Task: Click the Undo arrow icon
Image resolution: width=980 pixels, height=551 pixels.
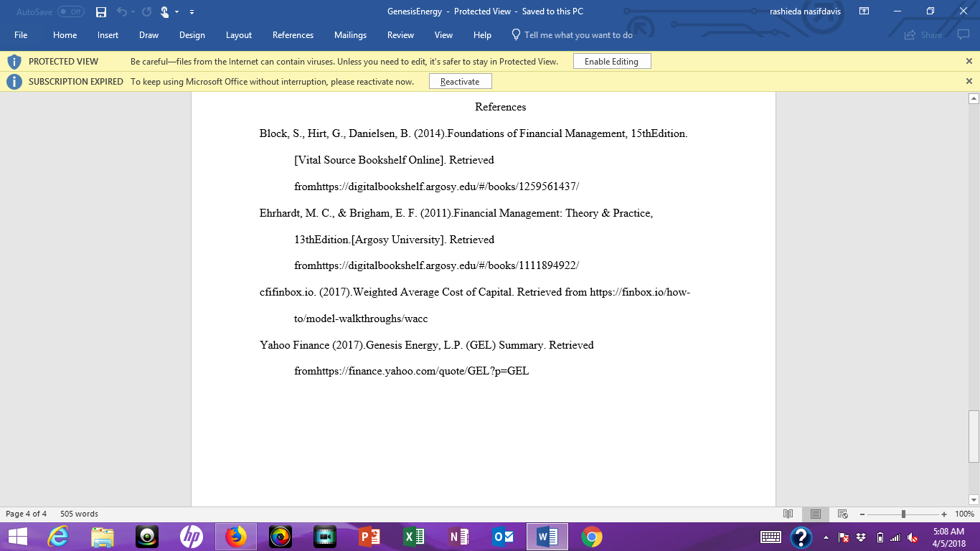Action: 121,11
